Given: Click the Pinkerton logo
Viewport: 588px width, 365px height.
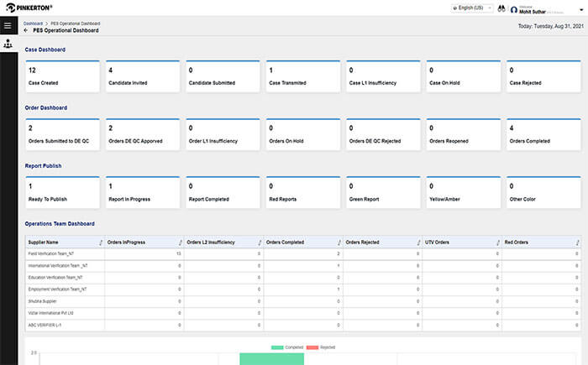Looking at the screenshot, I should tap(29, 8).
